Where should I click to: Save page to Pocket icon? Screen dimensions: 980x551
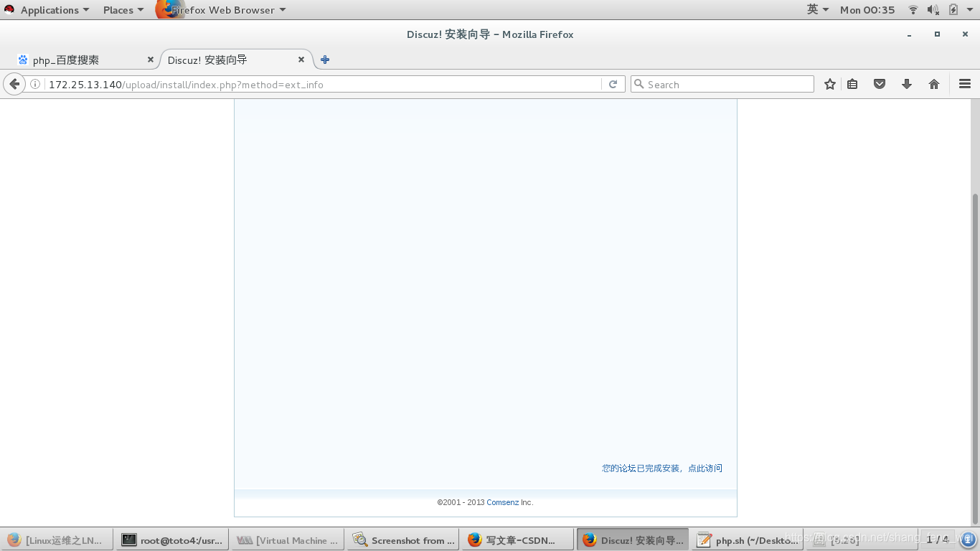tap(880, 84)
